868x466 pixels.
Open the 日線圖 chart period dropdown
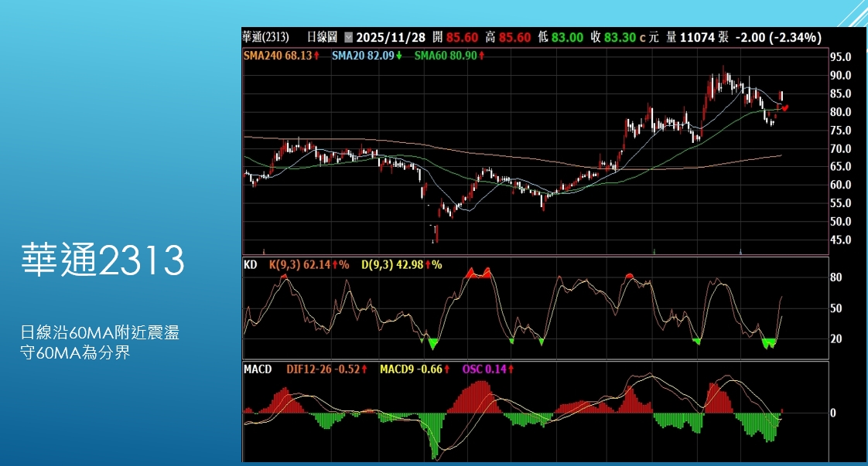coord(348,37)
